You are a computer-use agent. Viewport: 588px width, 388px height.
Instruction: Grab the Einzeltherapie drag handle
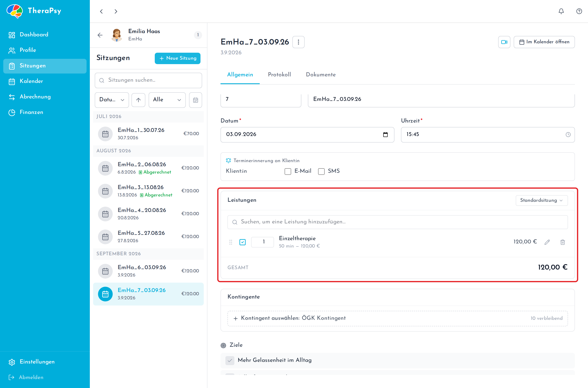[231, 242]
